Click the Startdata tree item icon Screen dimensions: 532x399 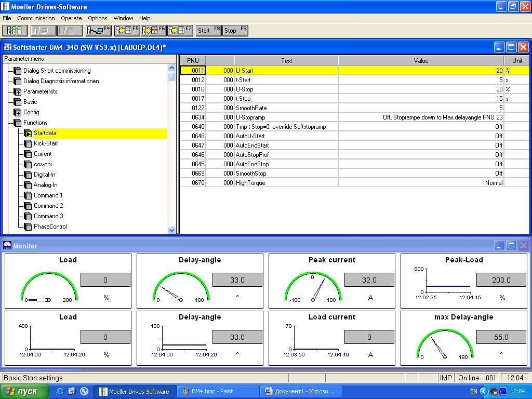(28, 134)
